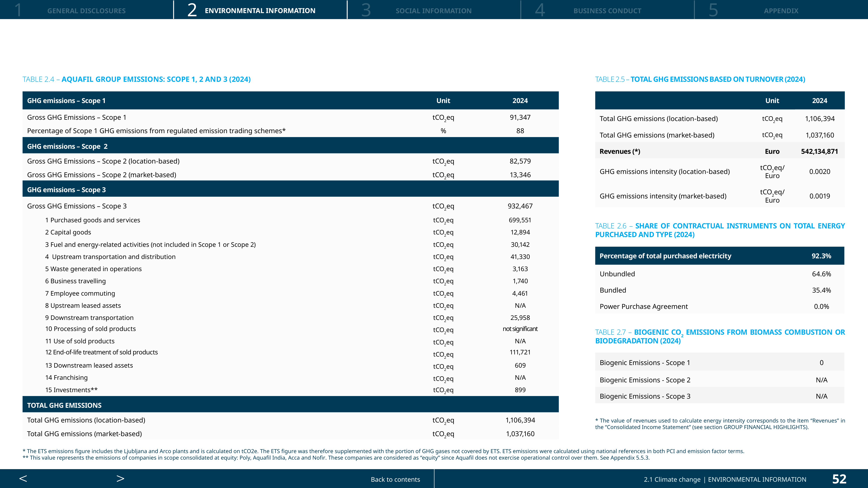
Task: Select Environmental Information section tab
Action: click(x=260, y=10)
